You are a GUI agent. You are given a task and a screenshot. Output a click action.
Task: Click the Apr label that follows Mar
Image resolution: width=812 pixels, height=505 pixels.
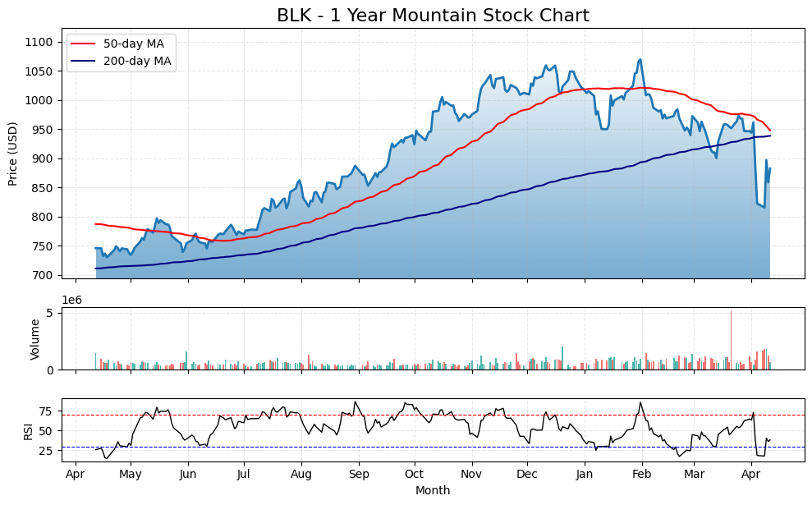(x=751, y=474)
